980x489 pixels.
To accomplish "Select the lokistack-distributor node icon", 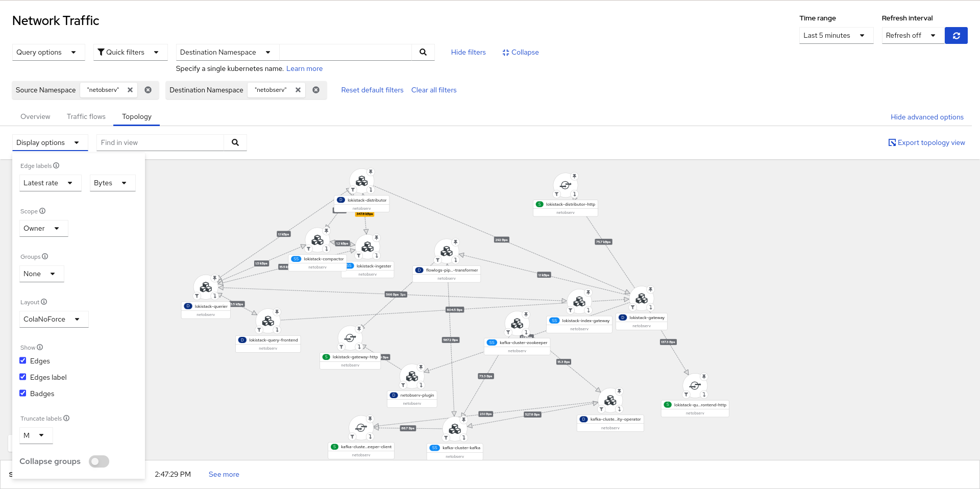I will tap(362, 181).
